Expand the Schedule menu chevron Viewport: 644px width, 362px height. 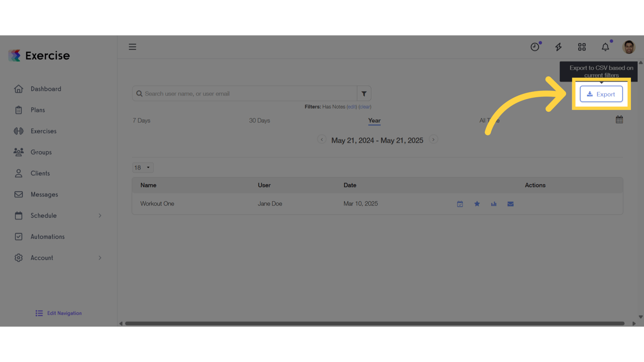[99, 215]
